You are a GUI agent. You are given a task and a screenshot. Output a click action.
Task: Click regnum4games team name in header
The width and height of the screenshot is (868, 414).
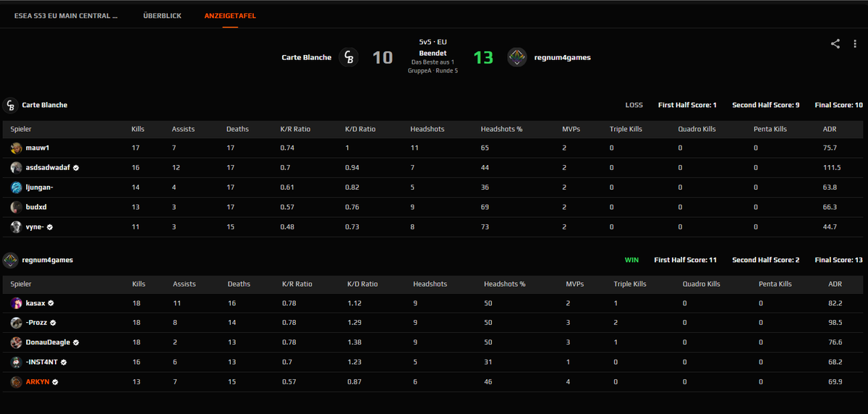pyautogui.click(x=562, y=57)
